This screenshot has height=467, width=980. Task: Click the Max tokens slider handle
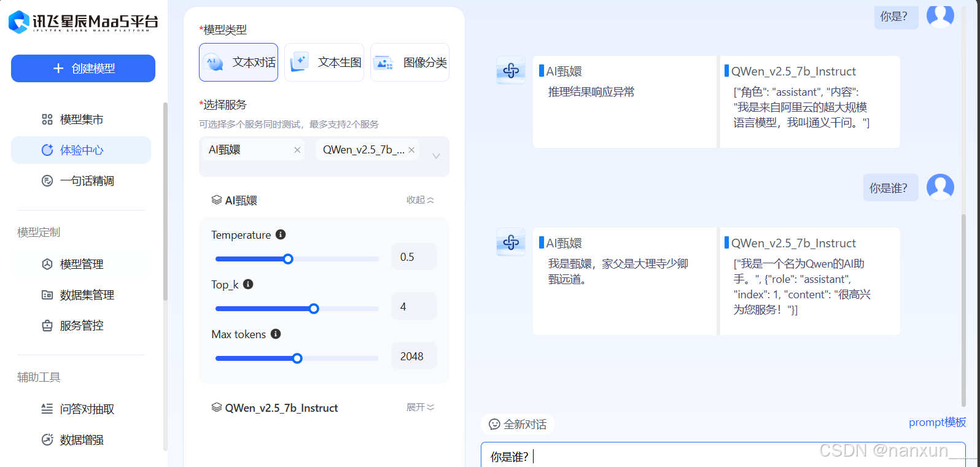297,358
